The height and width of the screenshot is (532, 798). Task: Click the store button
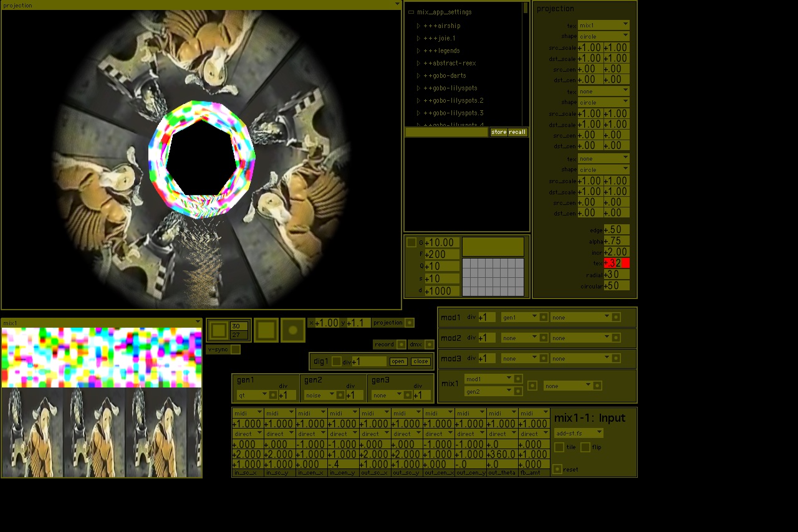click(499, 132)
